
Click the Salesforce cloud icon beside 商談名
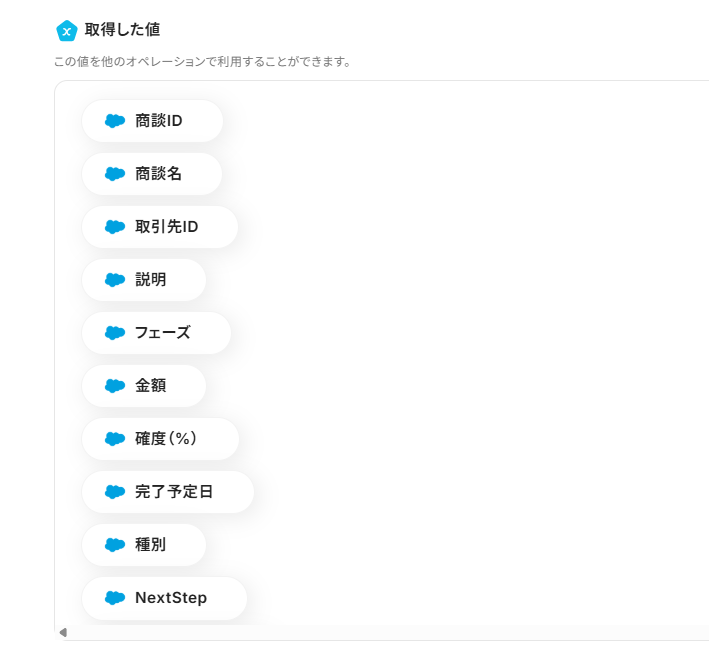(x=115, y=174)
